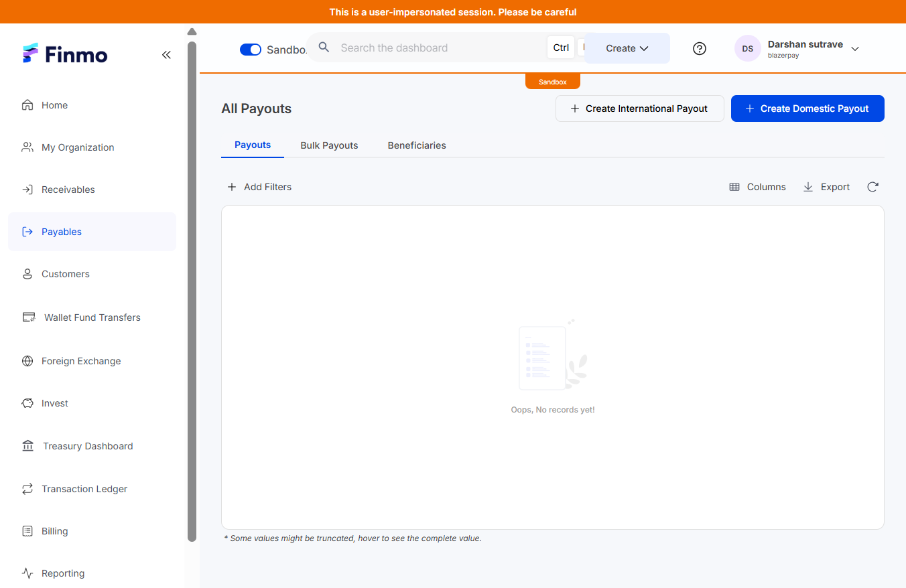Click the "Oops, No records yet!" message
This screenshot has height=588, width=906.
coord(553,410)
